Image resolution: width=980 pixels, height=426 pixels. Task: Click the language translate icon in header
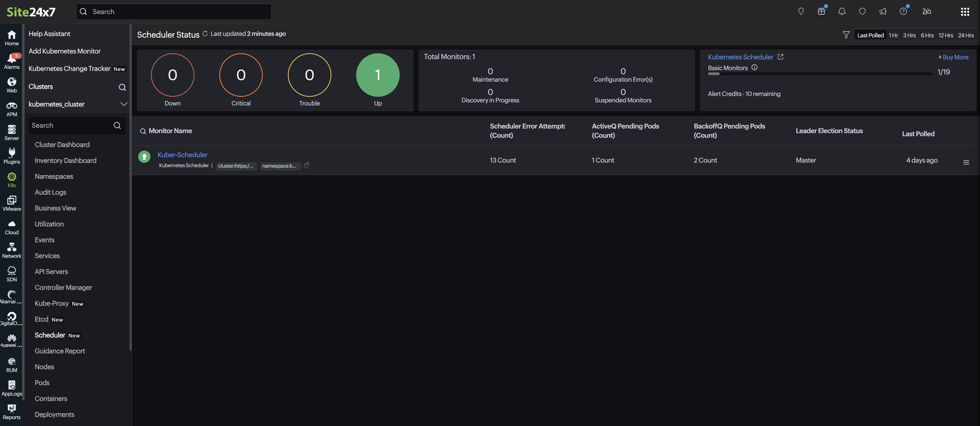(927, 12)
